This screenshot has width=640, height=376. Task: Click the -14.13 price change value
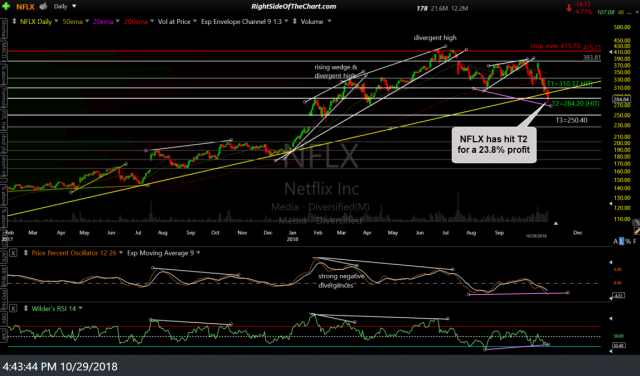click(x=582, y=4)
